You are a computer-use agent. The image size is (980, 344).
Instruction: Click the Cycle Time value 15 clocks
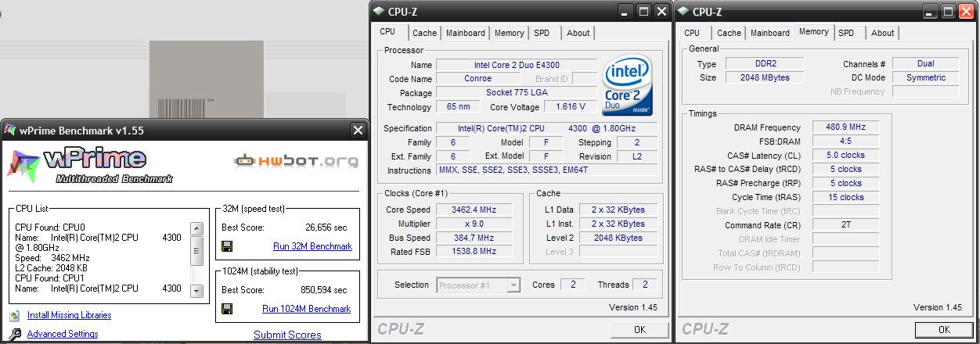click(x=845, y=198)
